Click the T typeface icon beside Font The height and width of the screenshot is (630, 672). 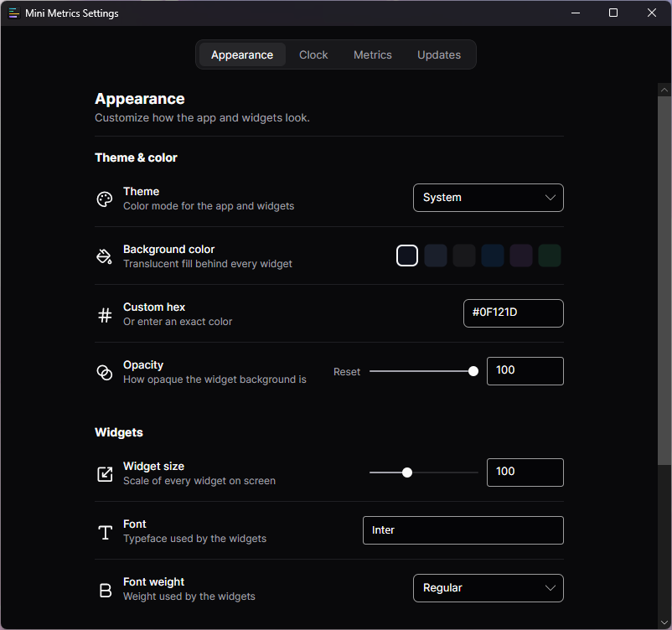(105, 532)
